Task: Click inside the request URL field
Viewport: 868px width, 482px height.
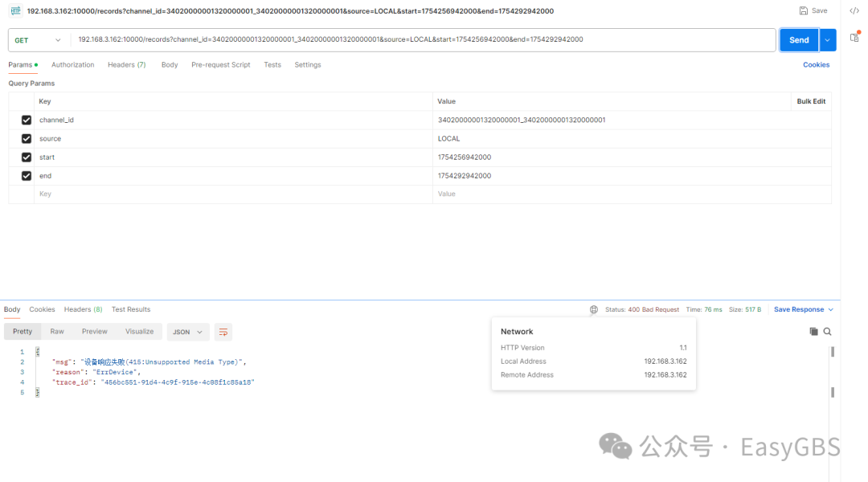Action: (423, 40)
